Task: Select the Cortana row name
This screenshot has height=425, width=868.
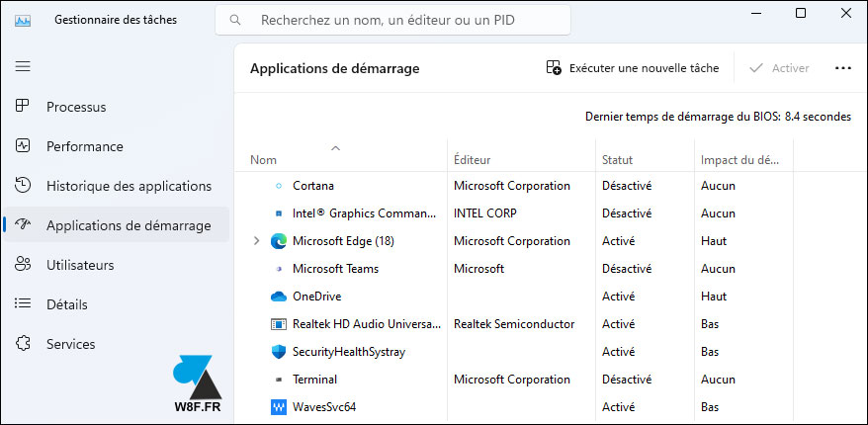Action: tap(313, 186)
